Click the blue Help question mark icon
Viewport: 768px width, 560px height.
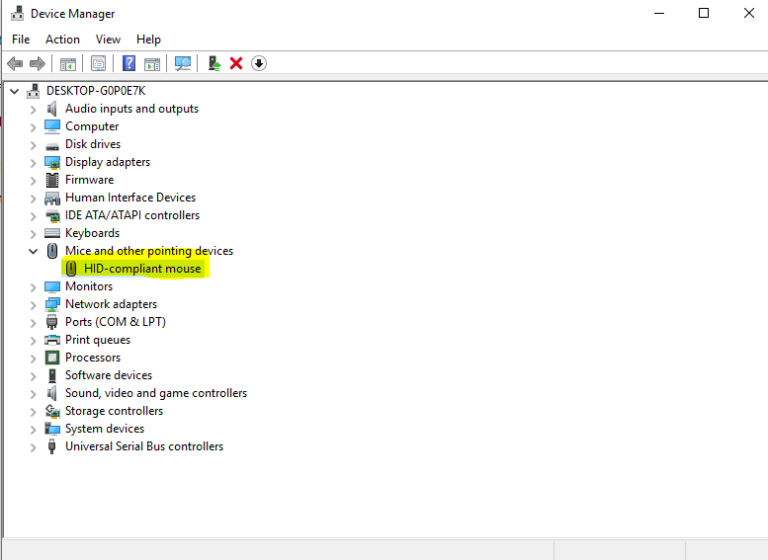tap(129, 63)
